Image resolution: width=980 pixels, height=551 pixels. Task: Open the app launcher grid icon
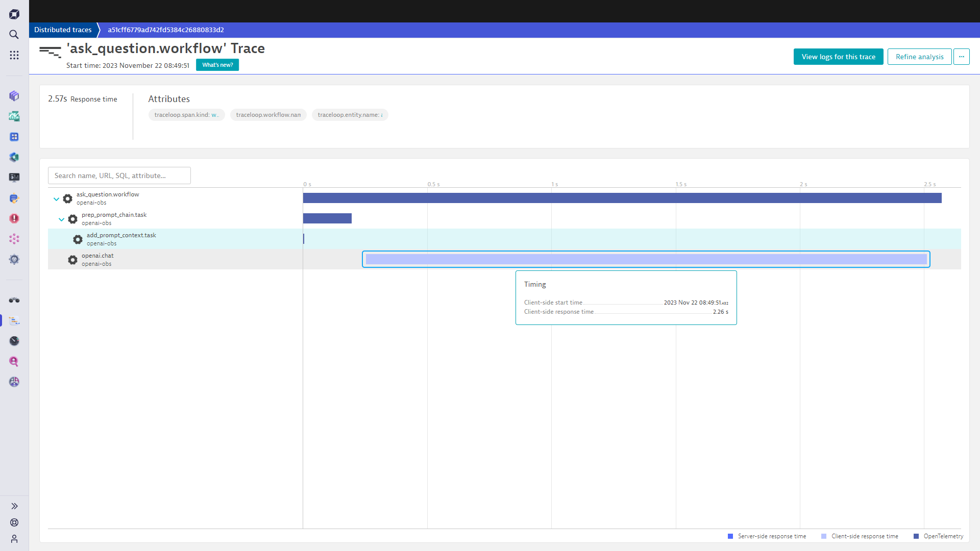pos(14,55)
